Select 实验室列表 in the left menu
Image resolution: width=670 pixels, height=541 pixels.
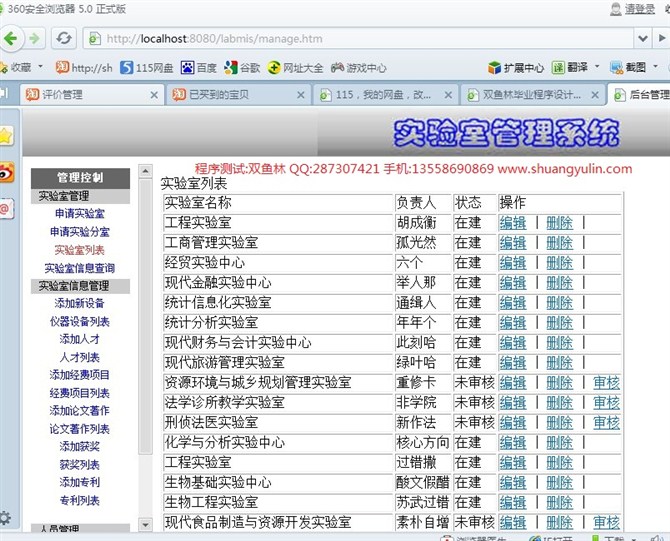point(79,250)
